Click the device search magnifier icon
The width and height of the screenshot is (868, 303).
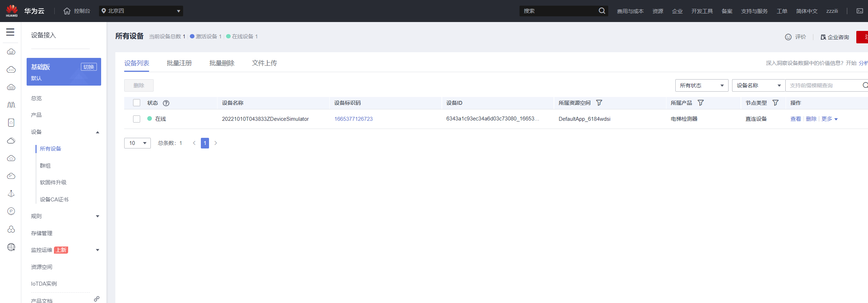(865, 85)
